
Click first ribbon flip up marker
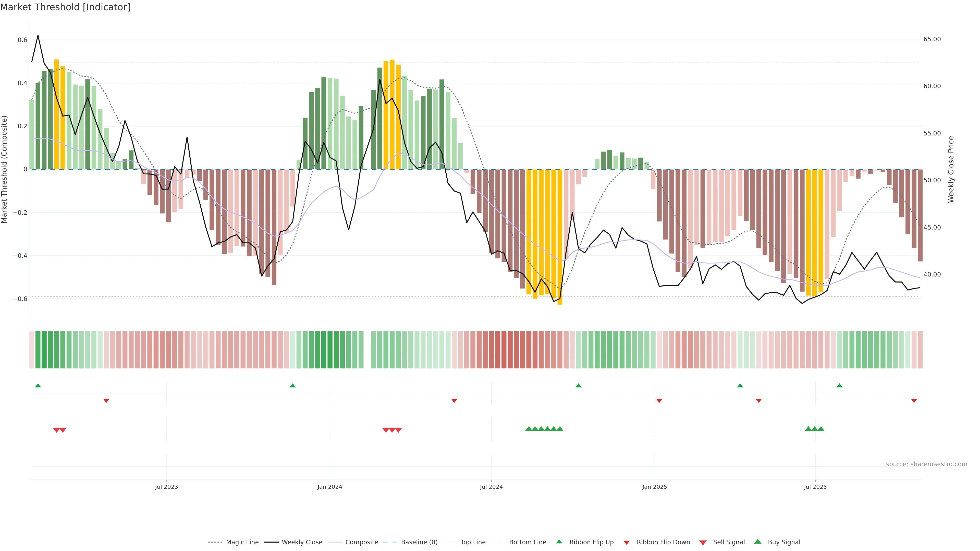pos(38,386)
